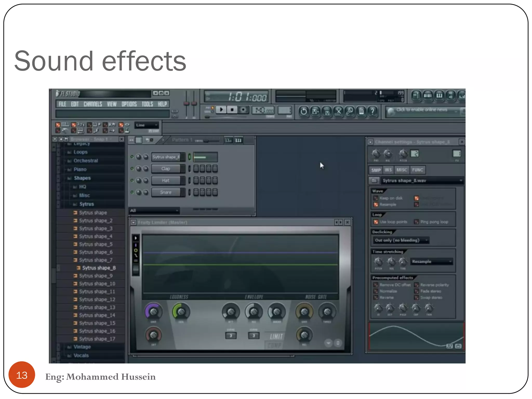
Task: Open the Time stretching Resample dropdown
Action: click(x=432, y=262)
